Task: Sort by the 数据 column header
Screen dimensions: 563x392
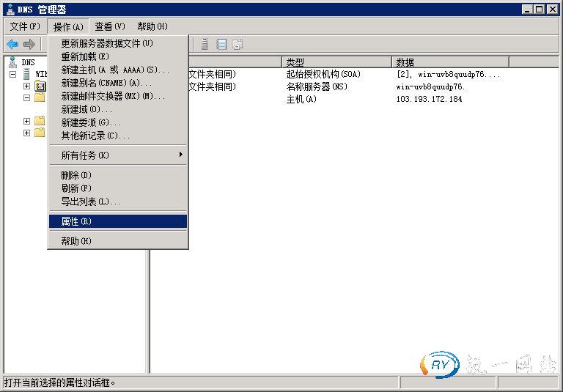Action: tap(450, 62)
